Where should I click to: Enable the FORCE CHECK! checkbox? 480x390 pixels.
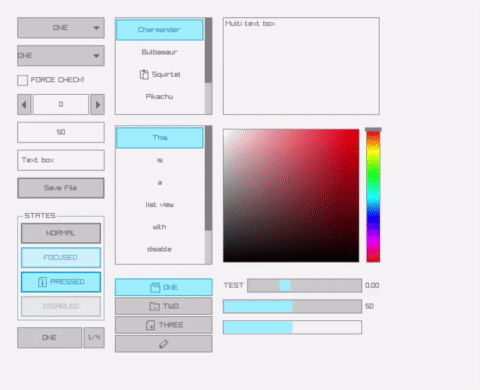pos(22,80)
